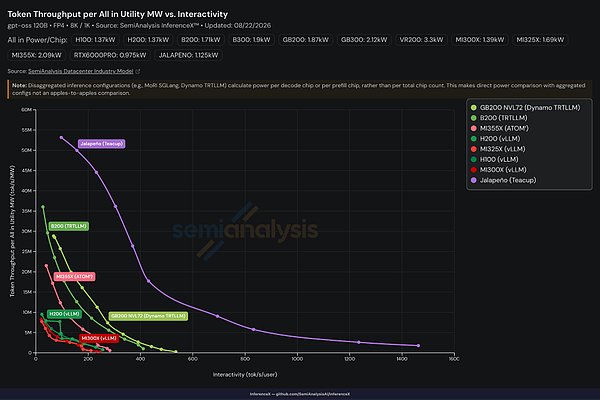This screenshot has height=400, width=600.
Task: Toggle GB200 NVL72 (Dynamo TRTLLM) legend entry
Action: click(x=525, y=108)
